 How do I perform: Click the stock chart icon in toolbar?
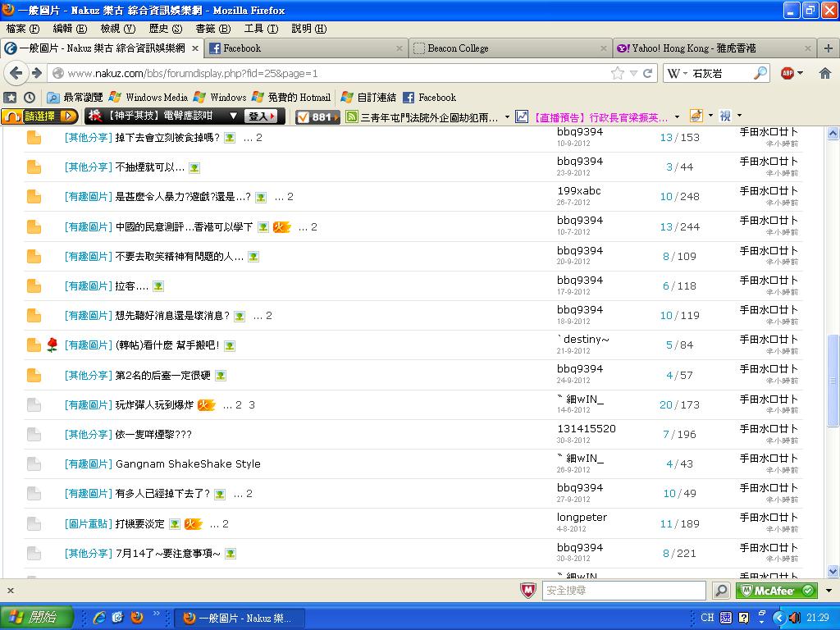click(521, 116)
